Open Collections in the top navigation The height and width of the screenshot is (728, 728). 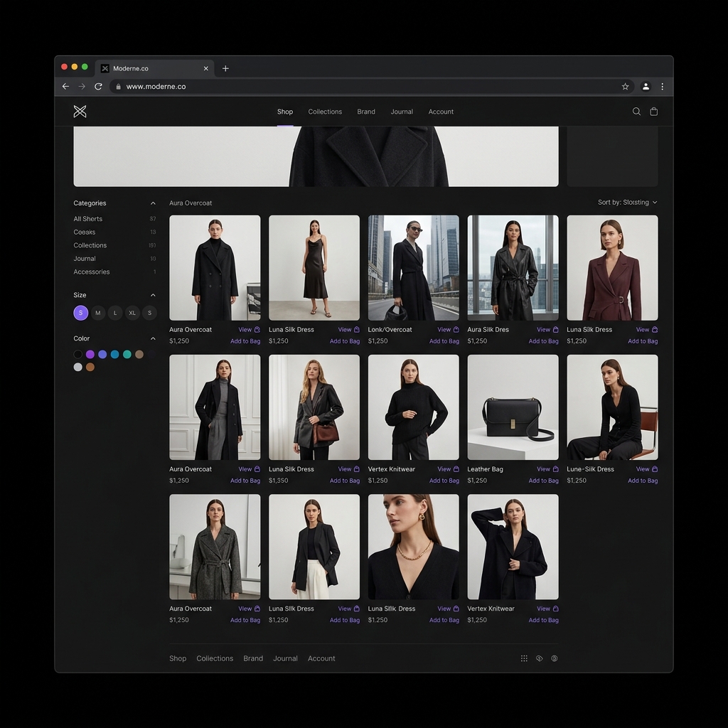[x=325, y=112]
